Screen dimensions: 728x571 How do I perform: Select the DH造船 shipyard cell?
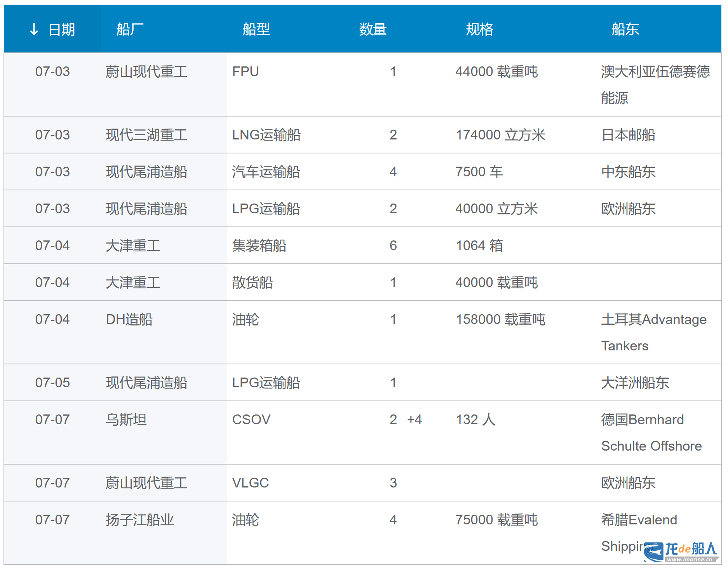(x=129, y=320)
